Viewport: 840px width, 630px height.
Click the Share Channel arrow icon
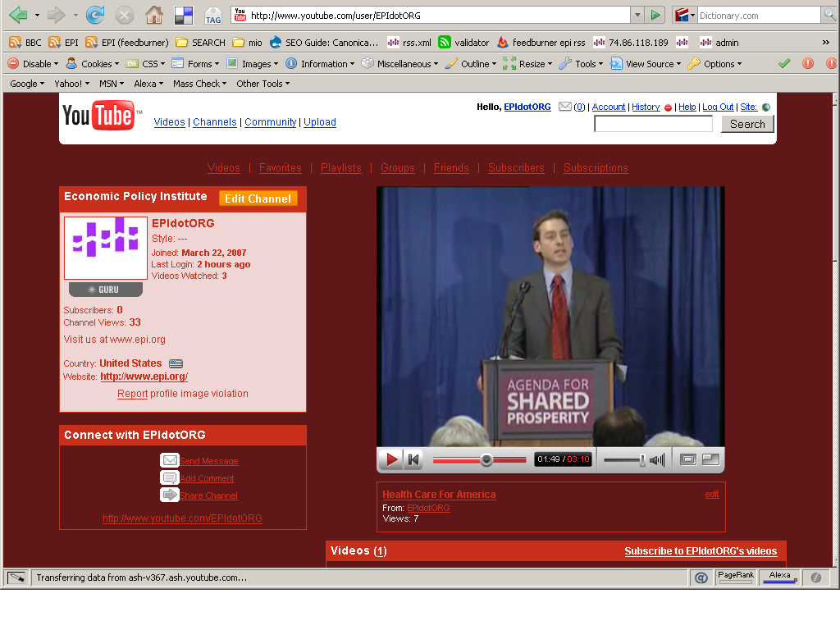pos(169,495)
